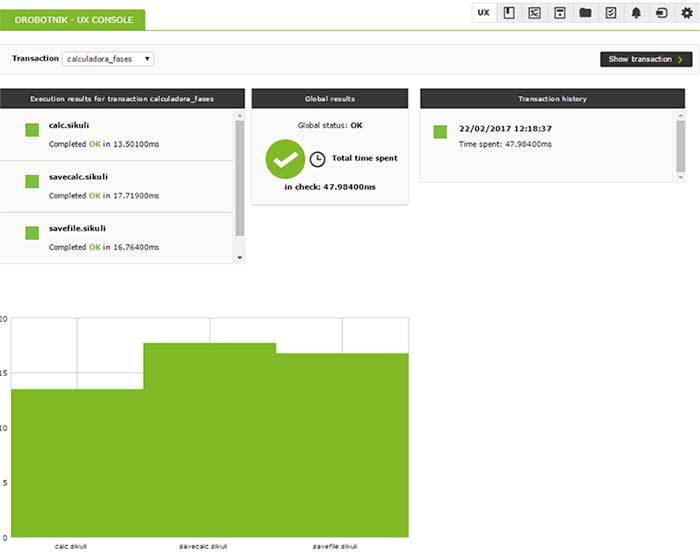Click the savecalc.sikuli chart axis label
This screenshot has width=700, height=552.
[203, 547]
